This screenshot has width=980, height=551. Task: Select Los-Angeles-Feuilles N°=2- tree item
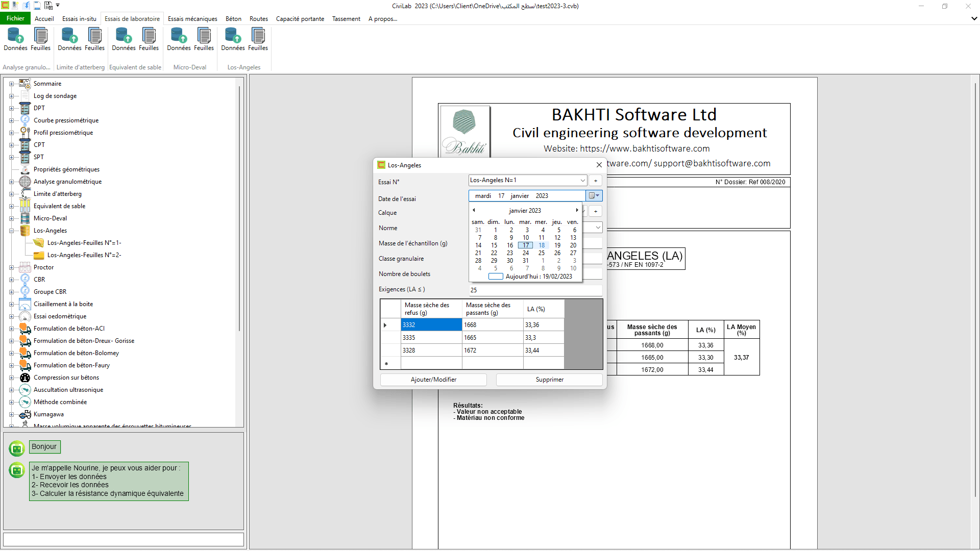(84, 255)
